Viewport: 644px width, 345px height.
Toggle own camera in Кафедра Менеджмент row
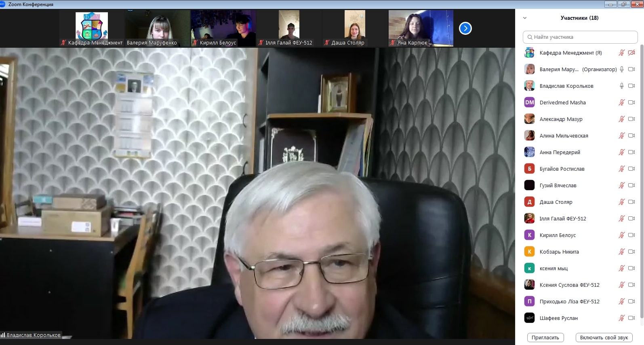pyautogui.click(x=631, y=53)
